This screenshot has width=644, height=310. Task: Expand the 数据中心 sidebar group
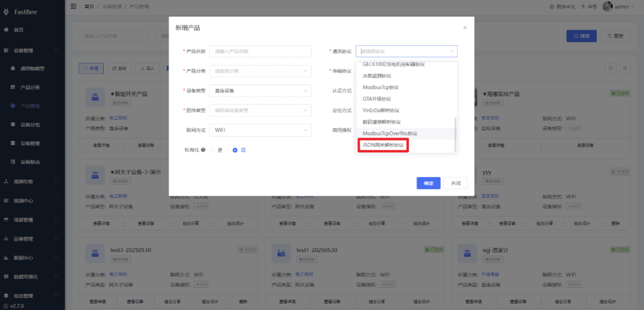[x=32, y=258]
